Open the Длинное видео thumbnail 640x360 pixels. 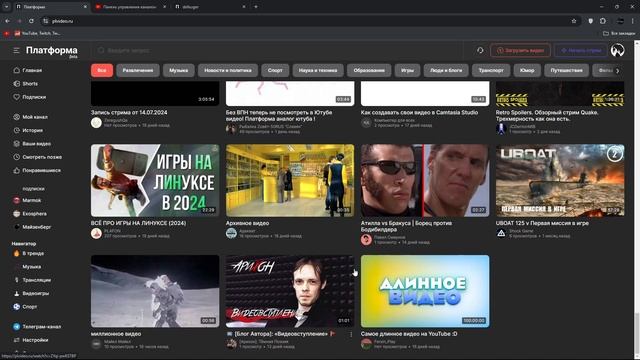tap(425, 291)
